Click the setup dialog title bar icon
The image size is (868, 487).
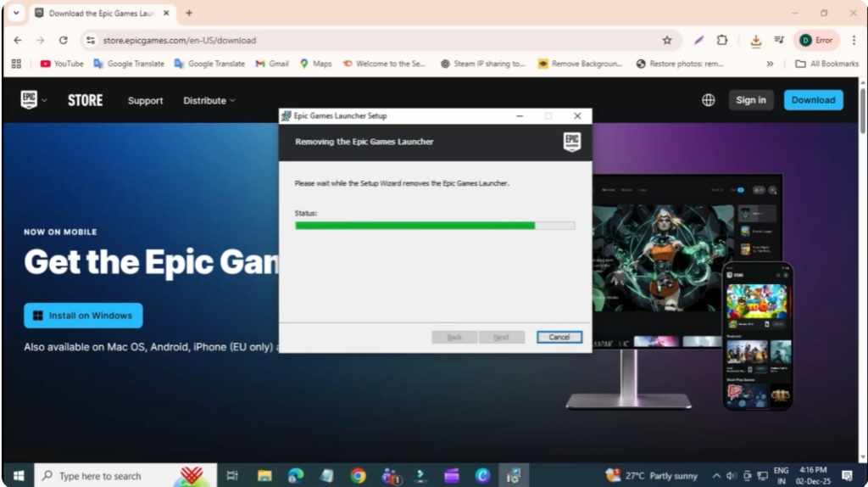click(287, 115)
